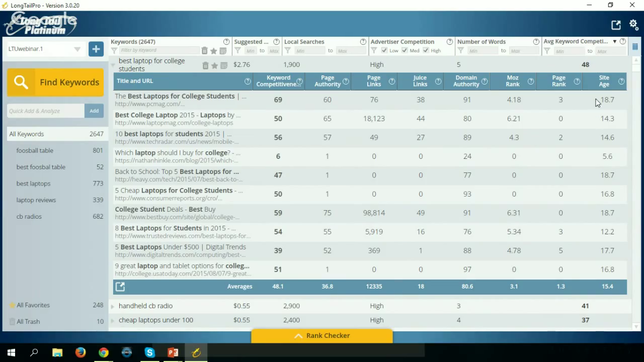
Task: Toggle the High competition checkbox
Action: pos(426,51)
